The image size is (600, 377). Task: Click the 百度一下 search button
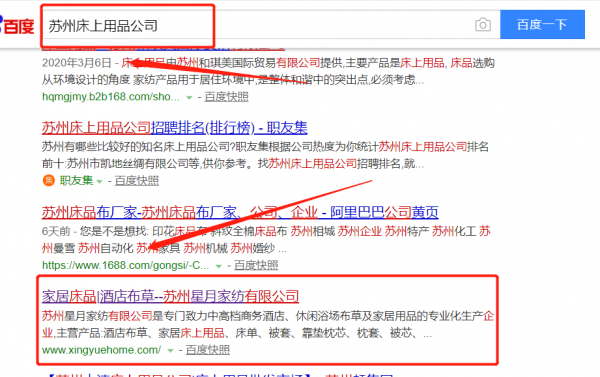[x=542, y=24]
